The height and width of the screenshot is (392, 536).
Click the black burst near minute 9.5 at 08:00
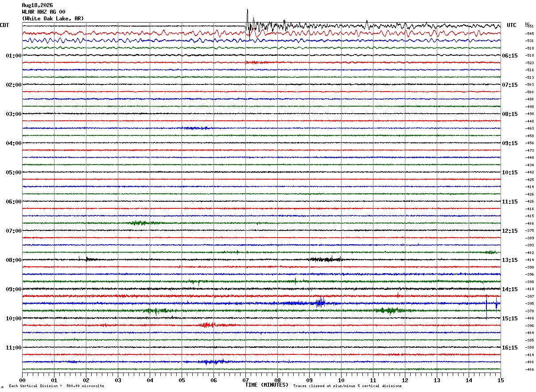tap(326, 259)
